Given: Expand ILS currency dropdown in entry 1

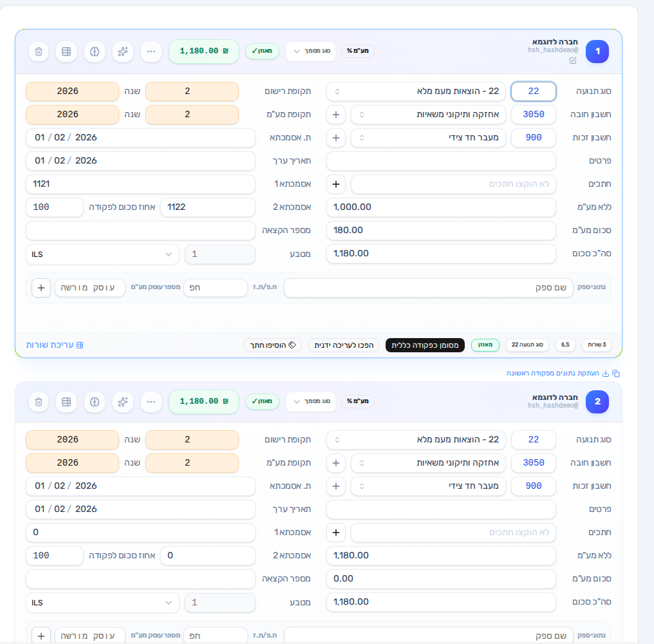Looking at the screenshot, I should (x=102, y=254).
